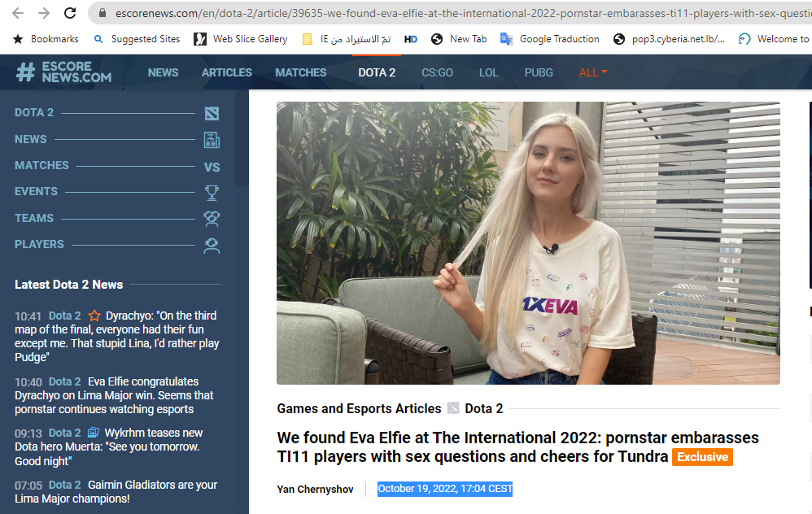Open the Gaimin Gladiators champions news item

pos(116,491)
